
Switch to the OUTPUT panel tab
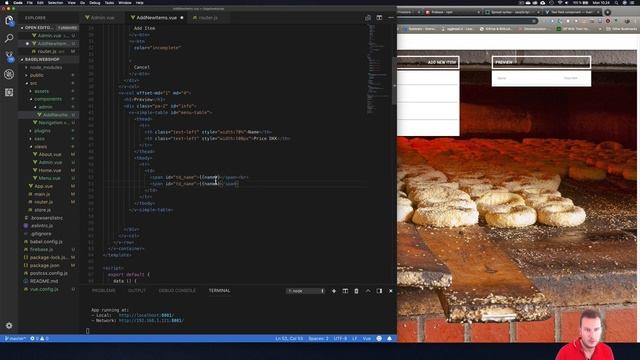pyautogui.click(x=137, y=291)
